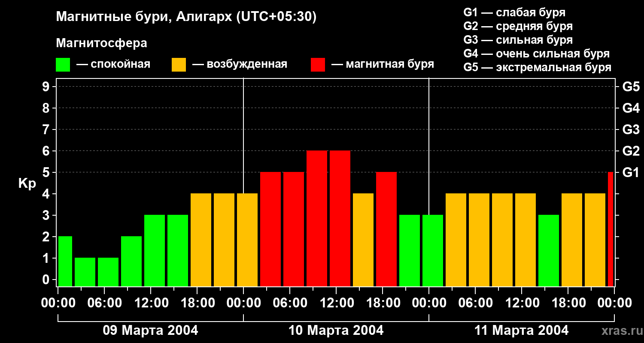Screen dimensions: 644x343
Task: Click the 'G5' label on the right axis
Action: tap(631, 87)
